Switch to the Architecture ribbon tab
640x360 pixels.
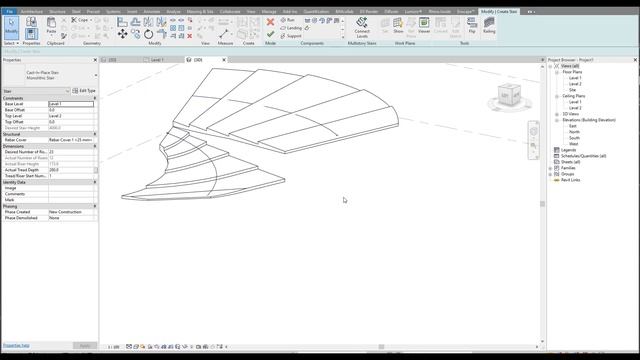pos(32,11)
